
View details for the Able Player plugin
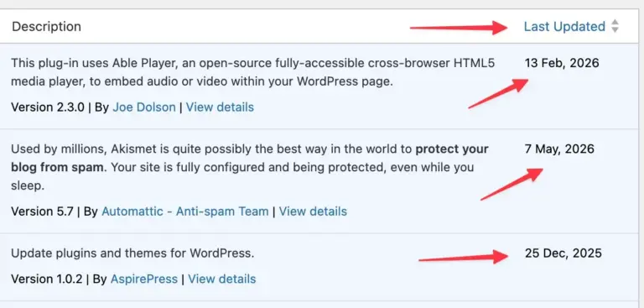coord(220,107)
